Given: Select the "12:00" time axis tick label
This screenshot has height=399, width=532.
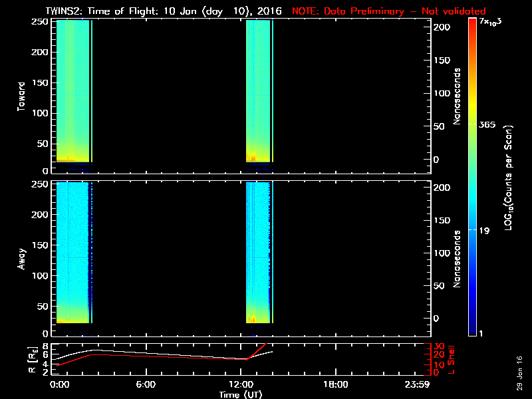Looking at the screenshot, I should pyautogui.click(x=241, y=384).
